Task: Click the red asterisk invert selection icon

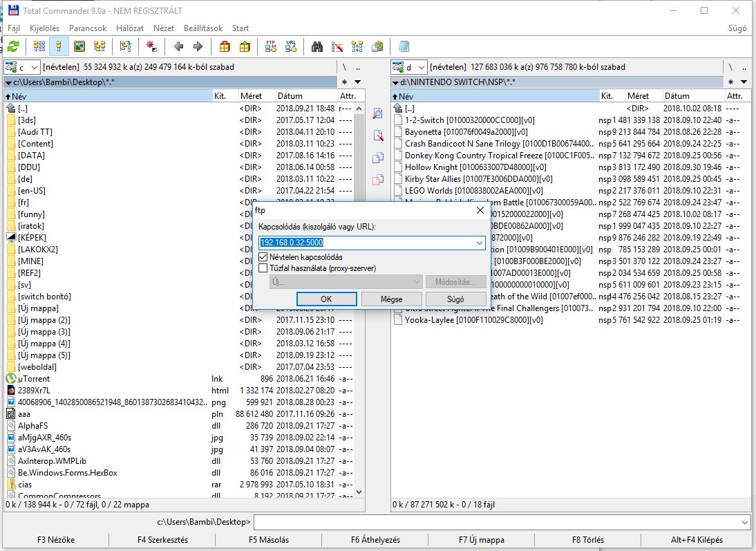Action: 151,47
